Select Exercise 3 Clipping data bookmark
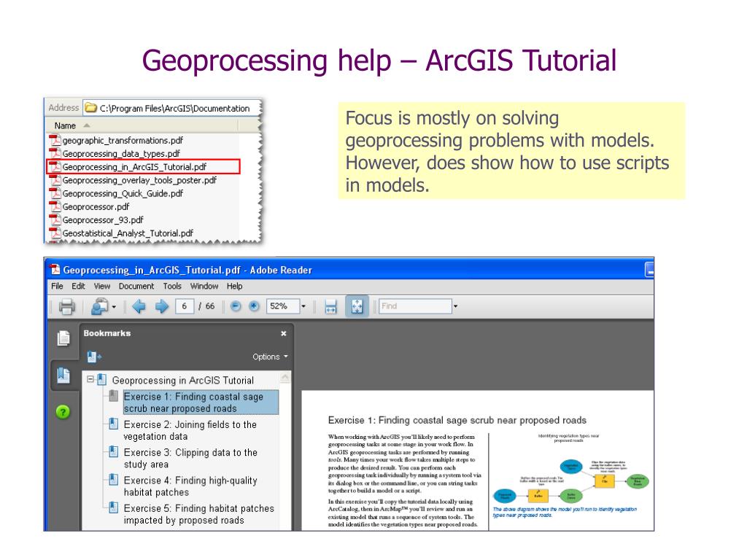Image resolution: width=747 pixels, height=560 pixels. 190,458
